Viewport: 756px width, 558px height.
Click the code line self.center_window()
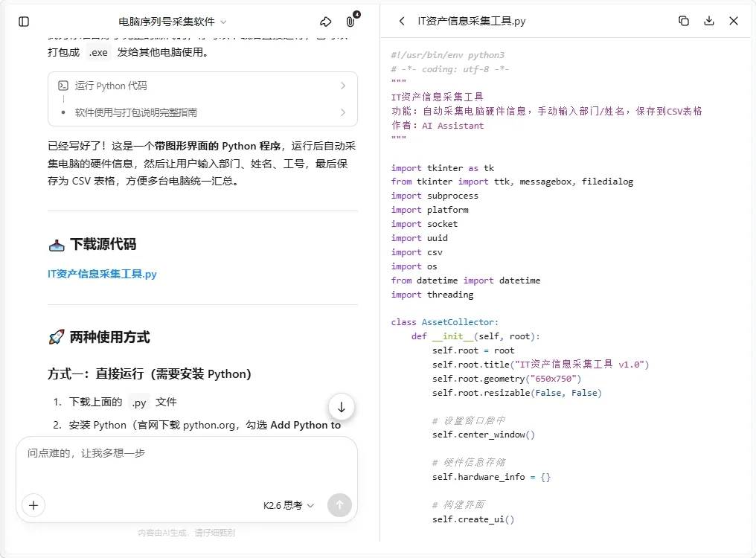[x=484, y=434]
